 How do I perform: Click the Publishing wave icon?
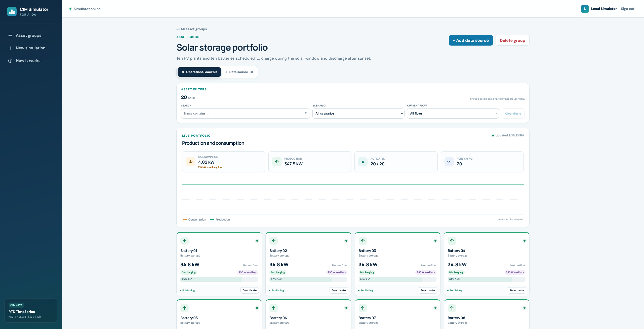coord(449,162)
